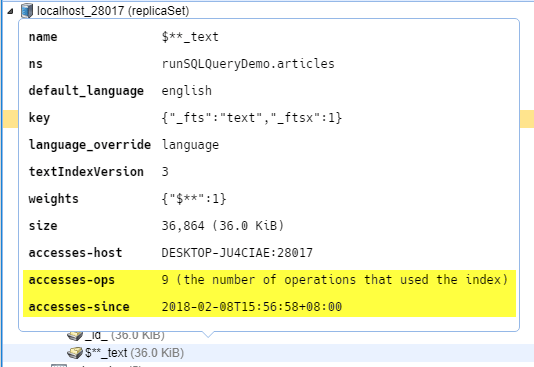Select the _id_ (36.0 KiB) index
534x367 pixels.
(x=124, y=335)
